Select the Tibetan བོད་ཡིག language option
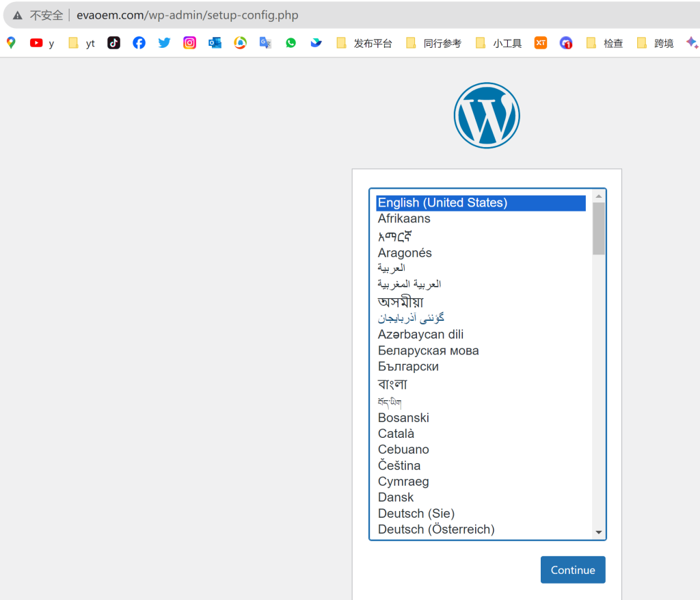This screenshot has height=600, width=700. coord(481,402)
